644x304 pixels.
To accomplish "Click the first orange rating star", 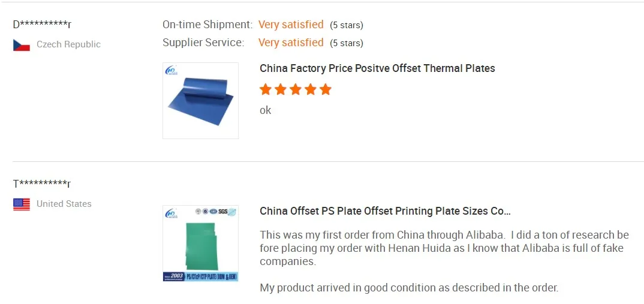I will click(266, 89).
